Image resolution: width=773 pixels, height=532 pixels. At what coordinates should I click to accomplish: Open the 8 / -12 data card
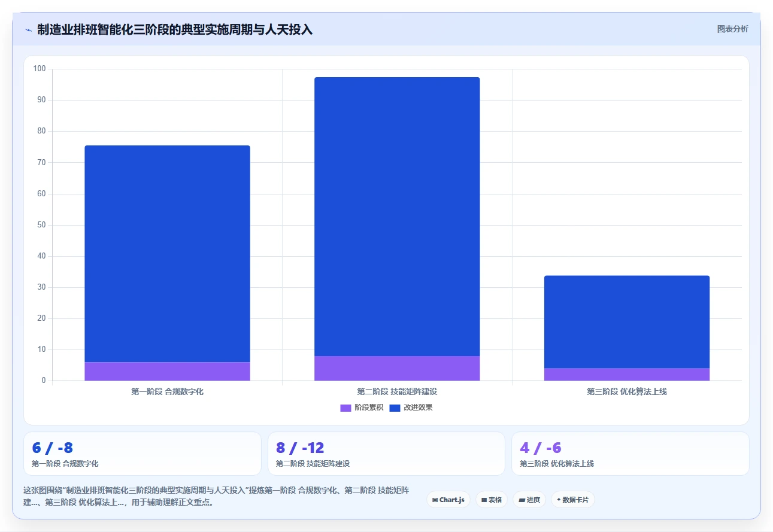pos(386,454)
